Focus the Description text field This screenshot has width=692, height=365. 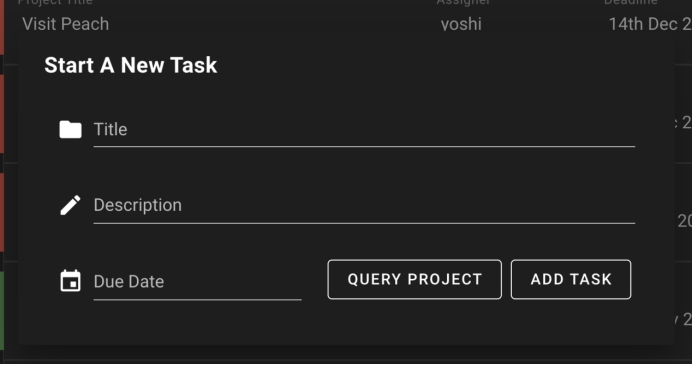point(364,206)
